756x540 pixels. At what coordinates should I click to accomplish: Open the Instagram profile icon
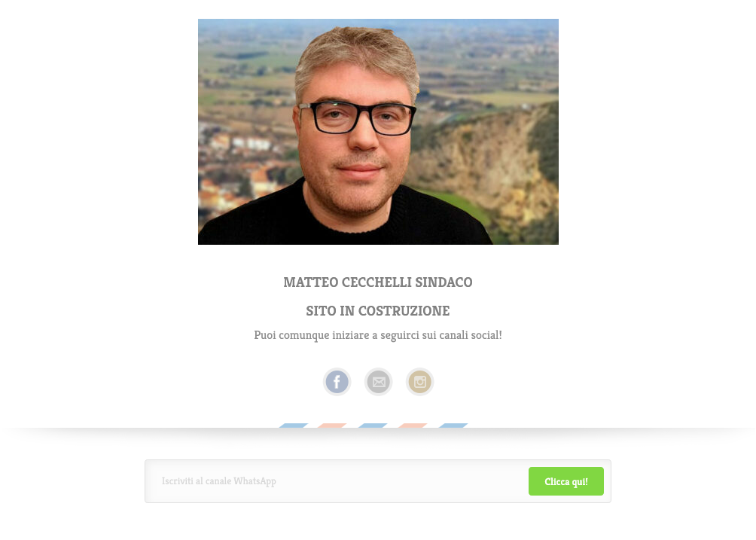(x=420, y=382)
